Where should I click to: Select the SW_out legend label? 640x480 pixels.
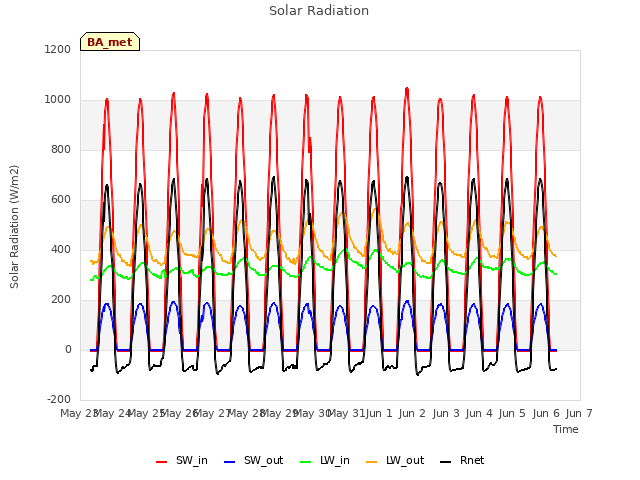[264, 460]
